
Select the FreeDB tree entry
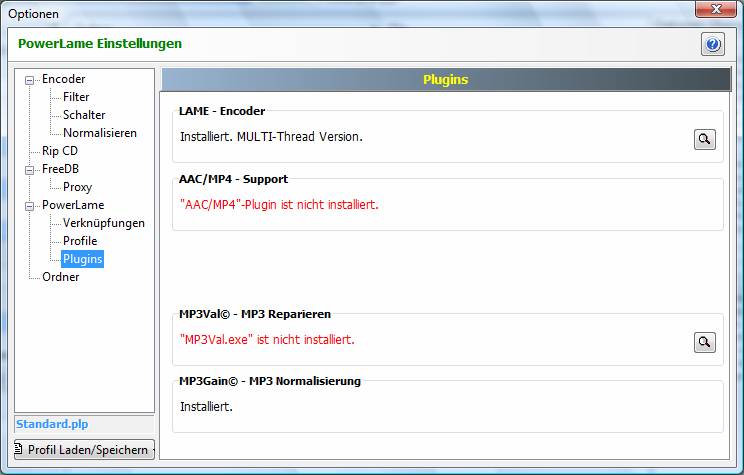point(60,169)
